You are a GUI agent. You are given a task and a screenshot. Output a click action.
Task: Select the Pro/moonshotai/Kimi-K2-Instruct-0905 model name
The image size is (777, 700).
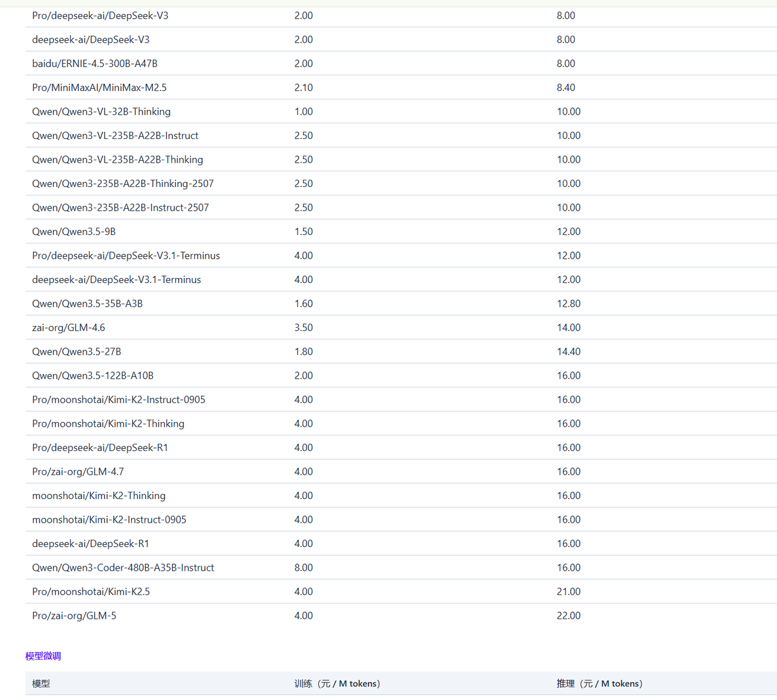(x=119, y=399)
